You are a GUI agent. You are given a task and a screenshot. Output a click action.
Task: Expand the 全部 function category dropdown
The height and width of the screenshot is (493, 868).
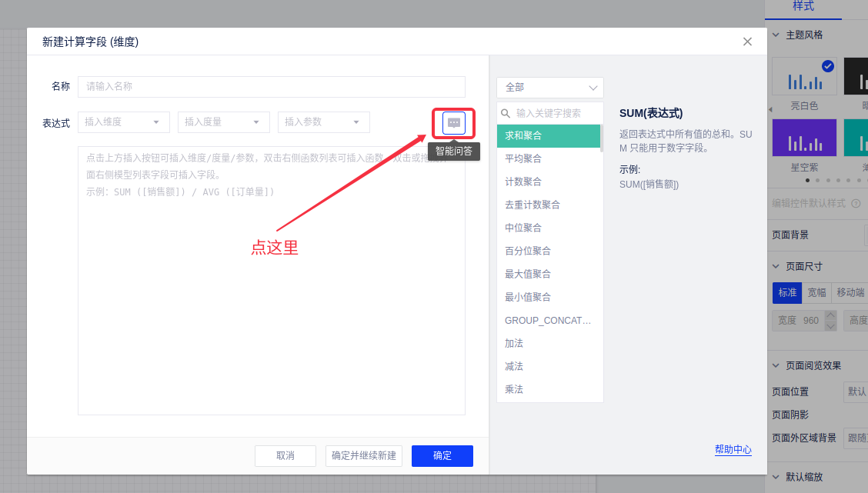coord(549,88)
